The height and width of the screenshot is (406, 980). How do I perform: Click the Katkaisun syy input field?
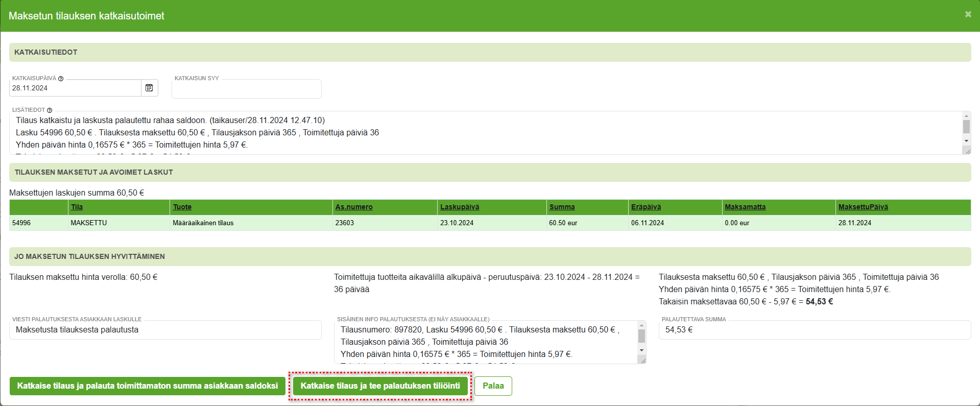point(247,89)
